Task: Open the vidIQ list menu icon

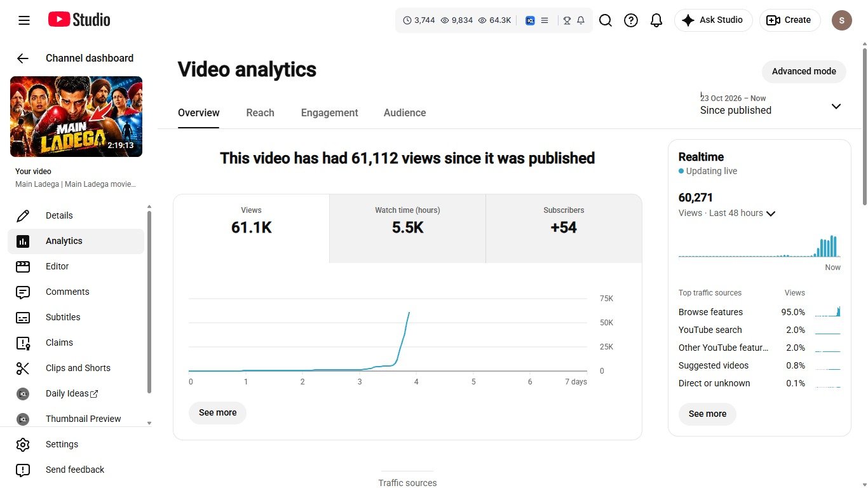Action: pos(545,20)
